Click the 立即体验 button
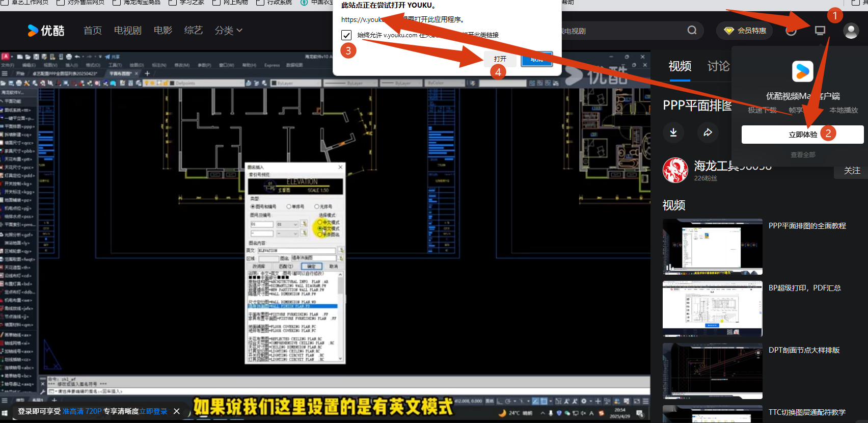 coord(803,135)
